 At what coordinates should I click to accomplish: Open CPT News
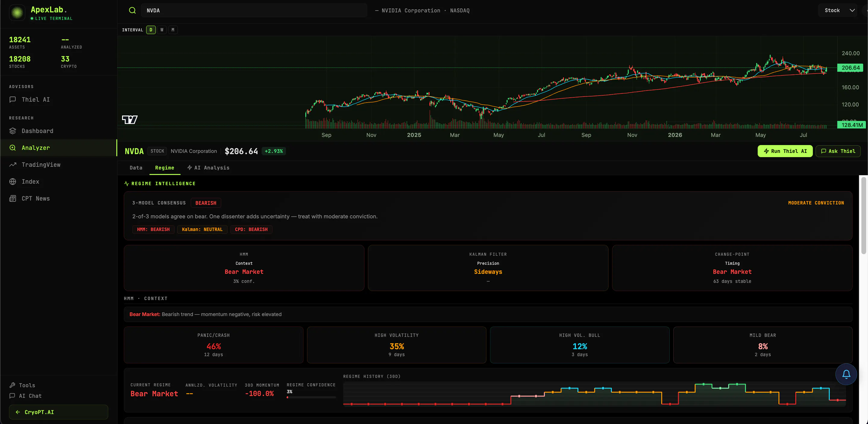(59, 198)
